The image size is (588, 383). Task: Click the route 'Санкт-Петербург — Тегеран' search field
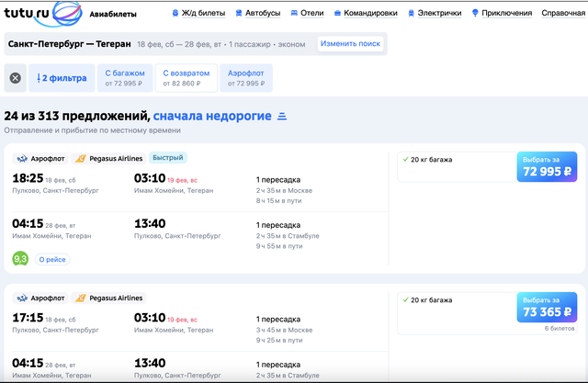tap(70, 44)
